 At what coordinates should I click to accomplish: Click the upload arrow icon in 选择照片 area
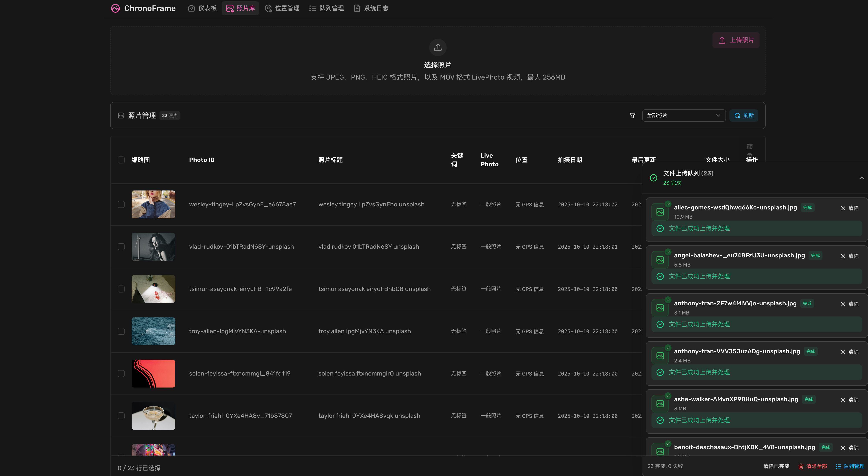coord(437,47)
